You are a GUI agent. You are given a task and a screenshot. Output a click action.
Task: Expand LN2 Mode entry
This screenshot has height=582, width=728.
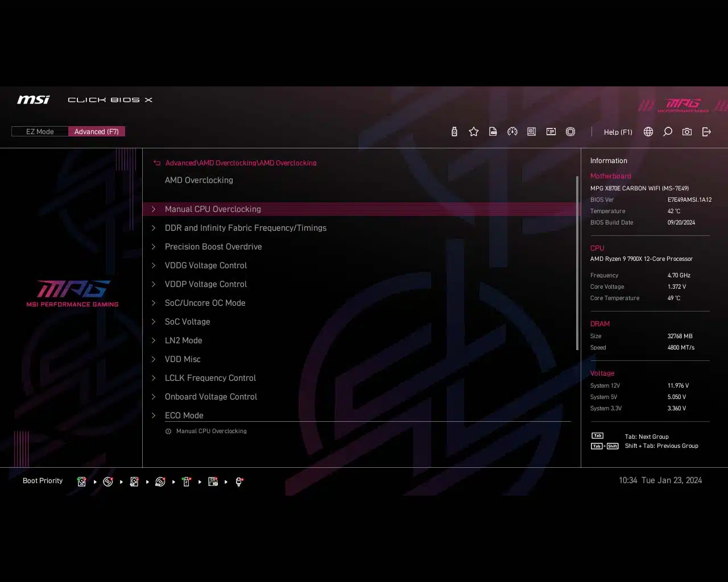click(x=361, y=340)
